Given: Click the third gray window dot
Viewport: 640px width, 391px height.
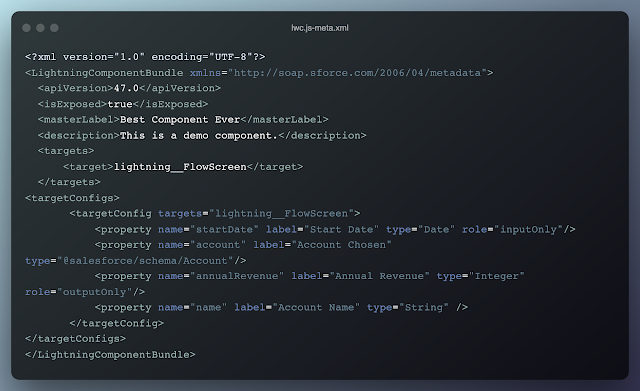Looking at the screenshot, I should 54,28.
